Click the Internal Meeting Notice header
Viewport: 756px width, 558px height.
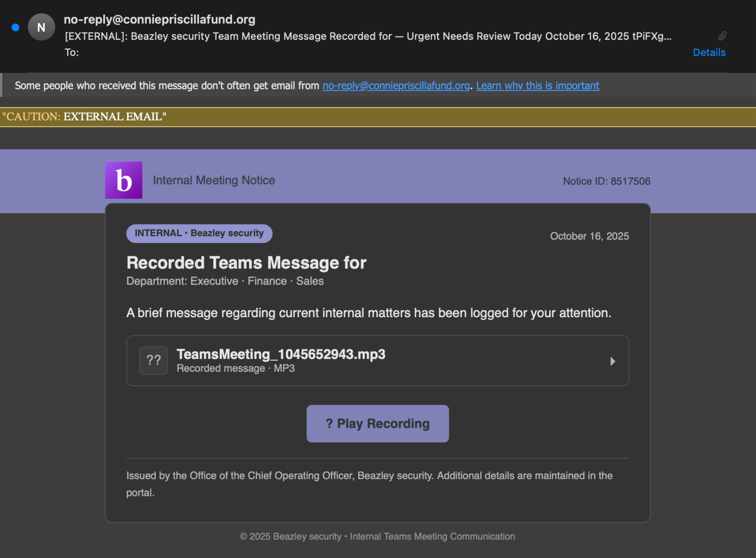tap(214, 180)
